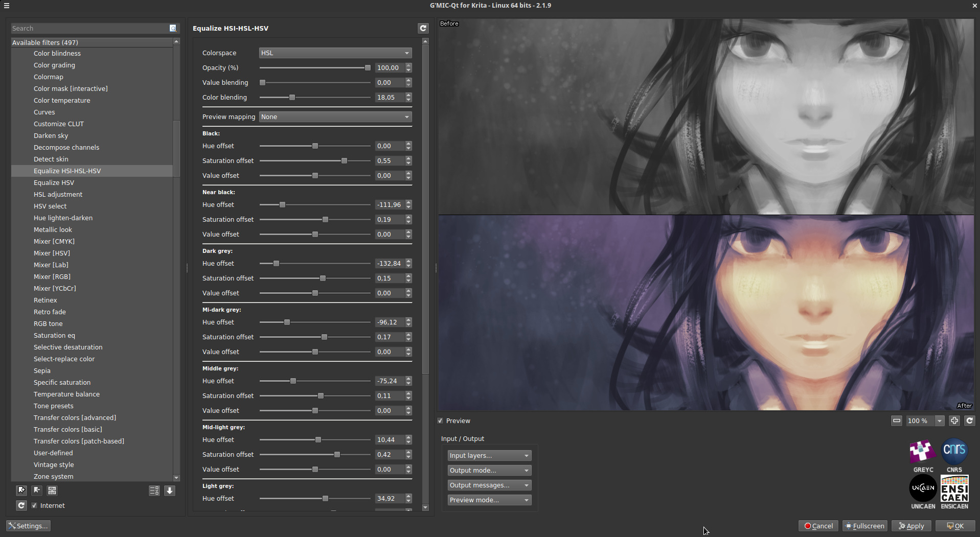Click the down-arrow expand/collapse filters icon
Screen dimensions: 980x537
click(x=170, y=491)
